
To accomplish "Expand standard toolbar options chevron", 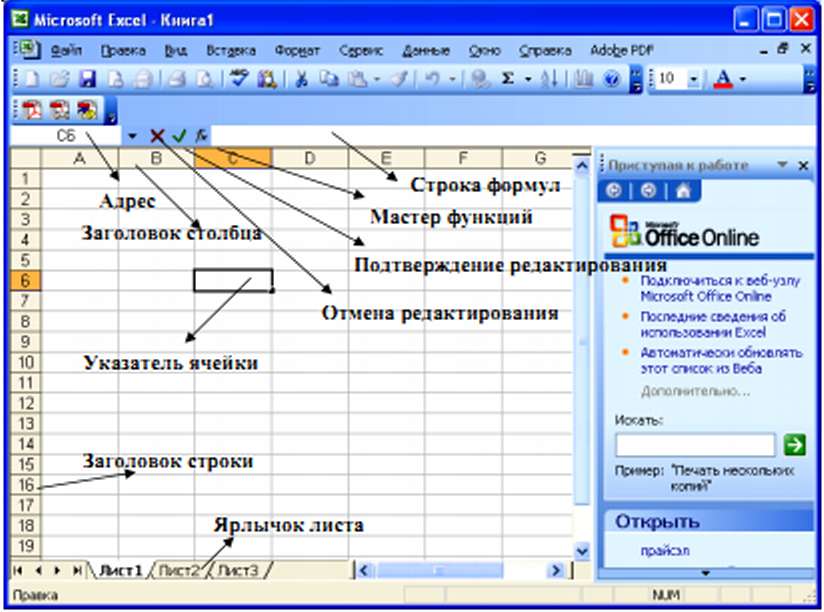I will pos(636,80).
